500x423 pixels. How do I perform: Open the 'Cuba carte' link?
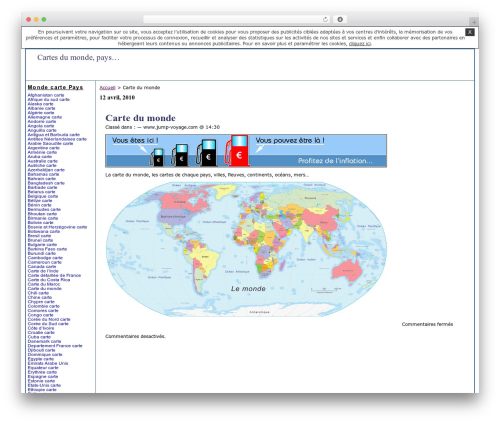coord(39,337)
